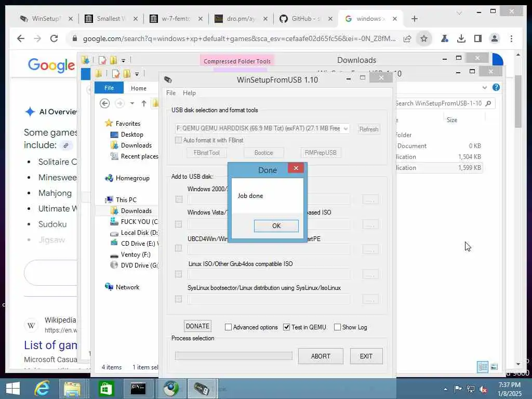Open Chrome downloads icon
This screenshot has width=532, height=399.
click(461, 38)
